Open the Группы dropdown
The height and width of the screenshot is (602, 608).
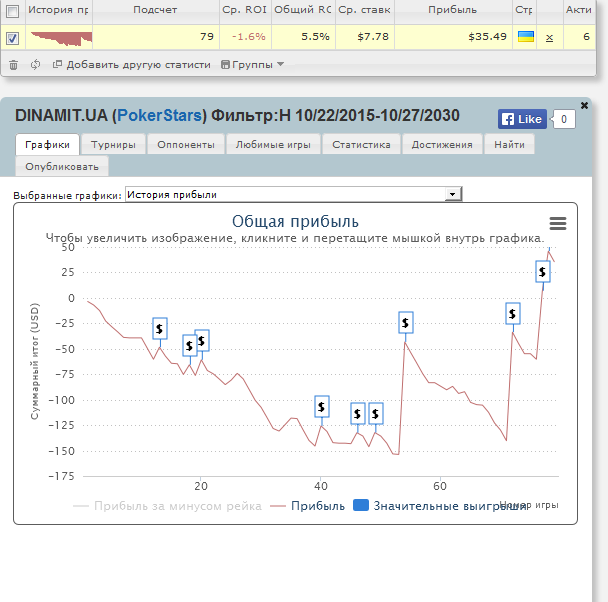click(252, 64)
